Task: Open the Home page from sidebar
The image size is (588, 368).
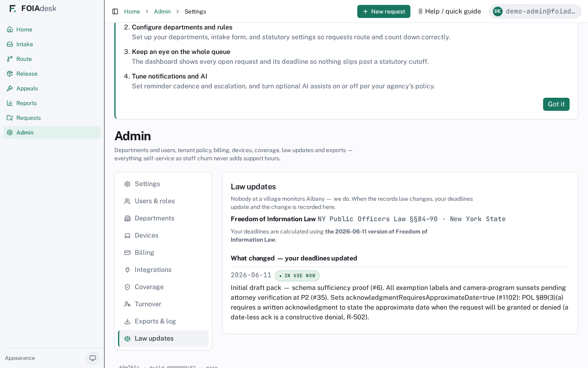Action: tap(52, 29)
